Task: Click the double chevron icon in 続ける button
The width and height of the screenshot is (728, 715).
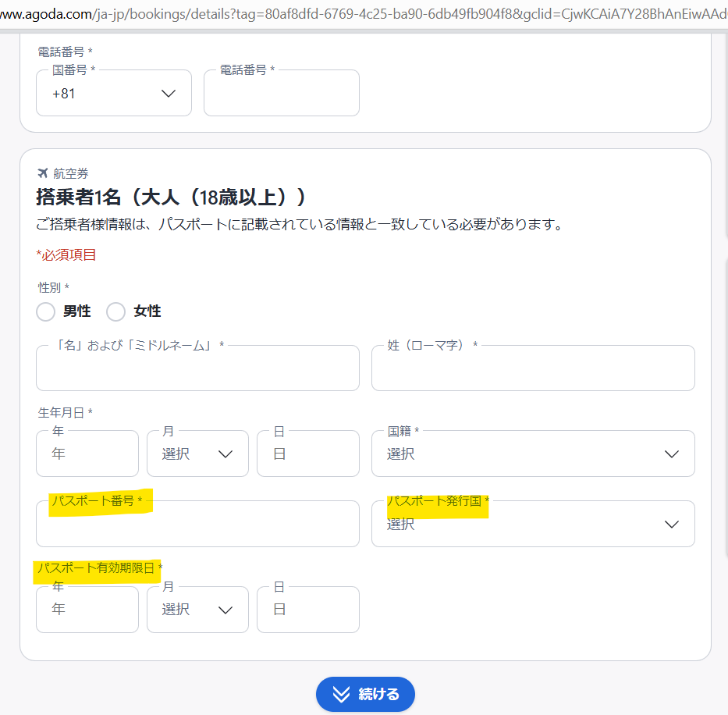Action: pos(341,695)
